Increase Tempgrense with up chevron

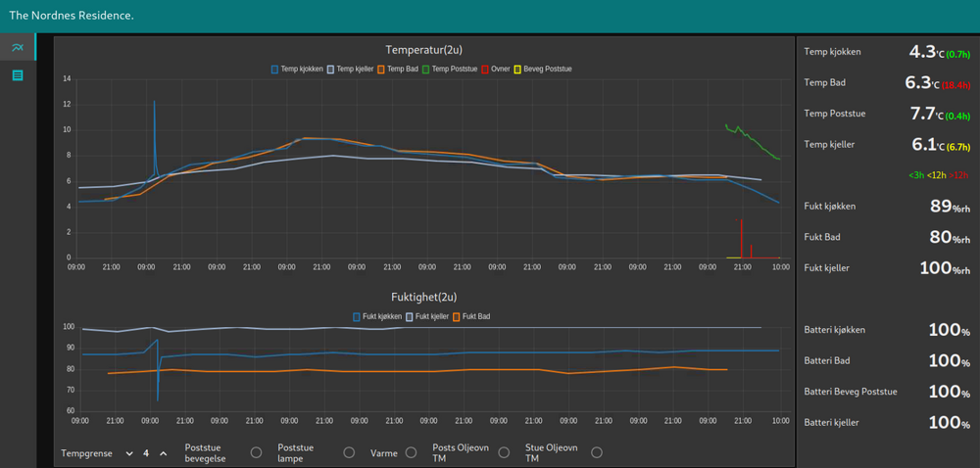pos(163,453)
